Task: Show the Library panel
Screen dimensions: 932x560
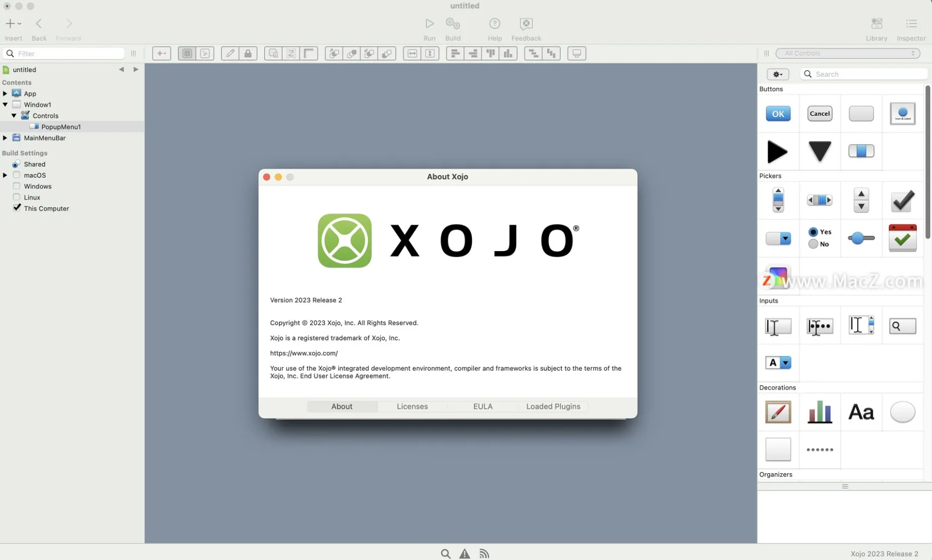Action: (x=877, y=24)
